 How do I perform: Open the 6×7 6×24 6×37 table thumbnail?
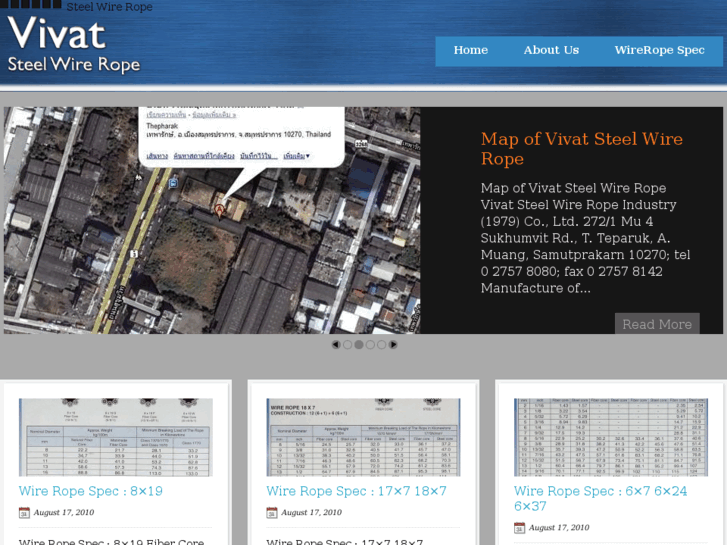coord(611,437)
